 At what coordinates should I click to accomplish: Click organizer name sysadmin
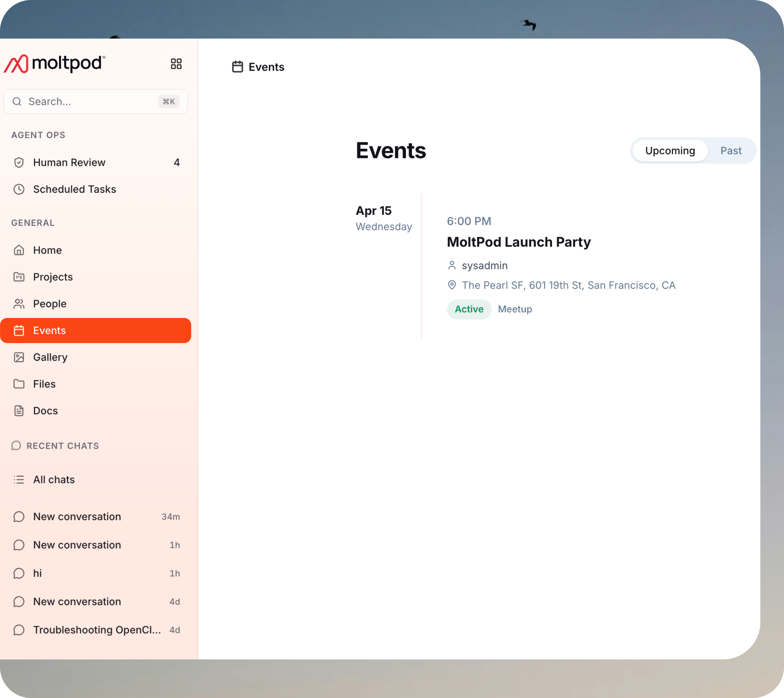[x=485, y=266]
